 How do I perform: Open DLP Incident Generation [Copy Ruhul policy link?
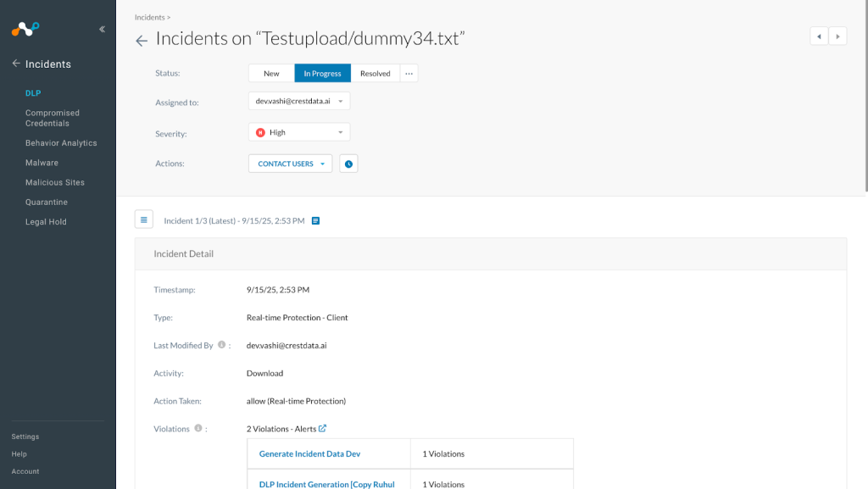click(326, 484)
